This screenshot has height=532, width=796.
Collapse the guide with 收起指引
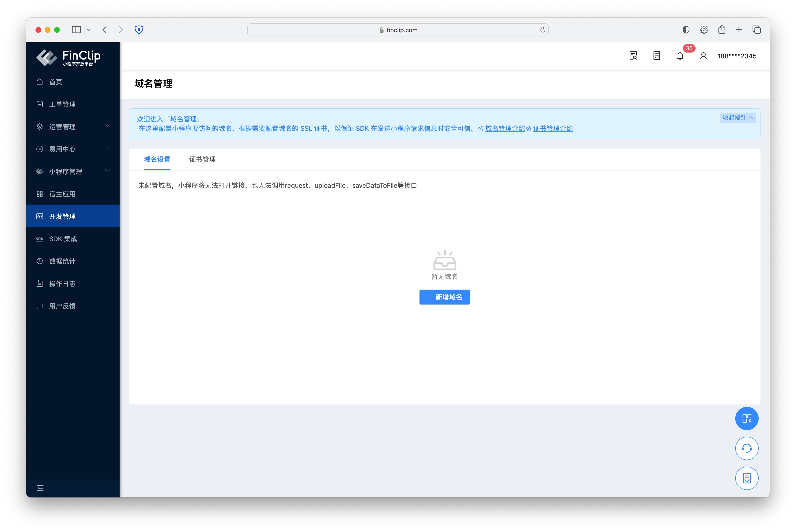[738, 118]
